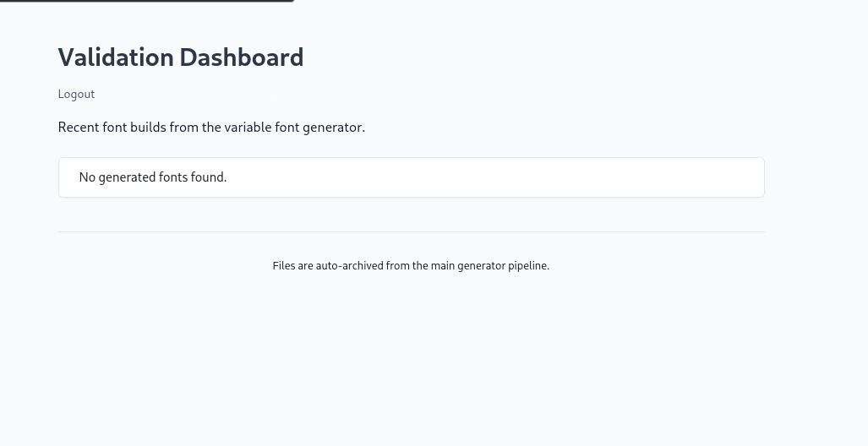Click the word "Files" in the footer
868x446 pixels.
coord(284,265)
